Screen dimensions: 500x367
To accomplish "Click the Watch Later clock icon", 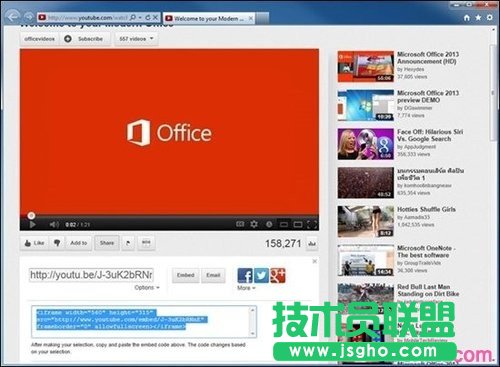I will coord(269,224).
